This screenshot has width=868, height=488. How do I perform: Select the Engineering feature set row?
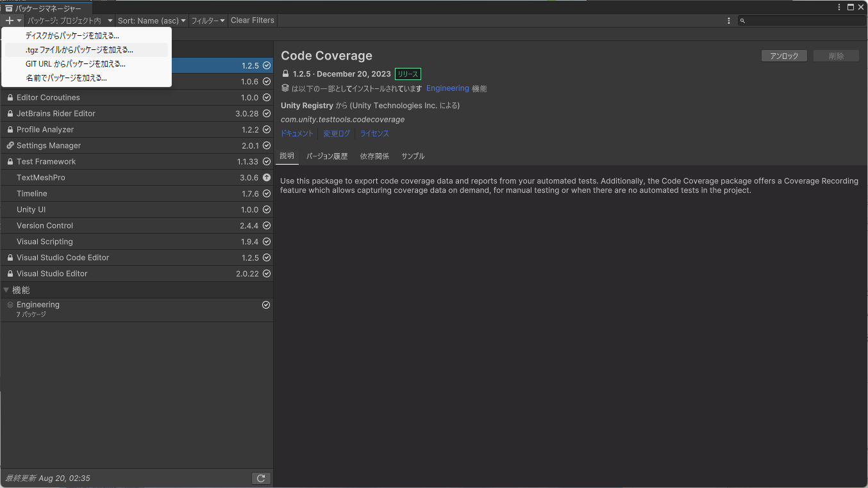[x=137, y=309]
